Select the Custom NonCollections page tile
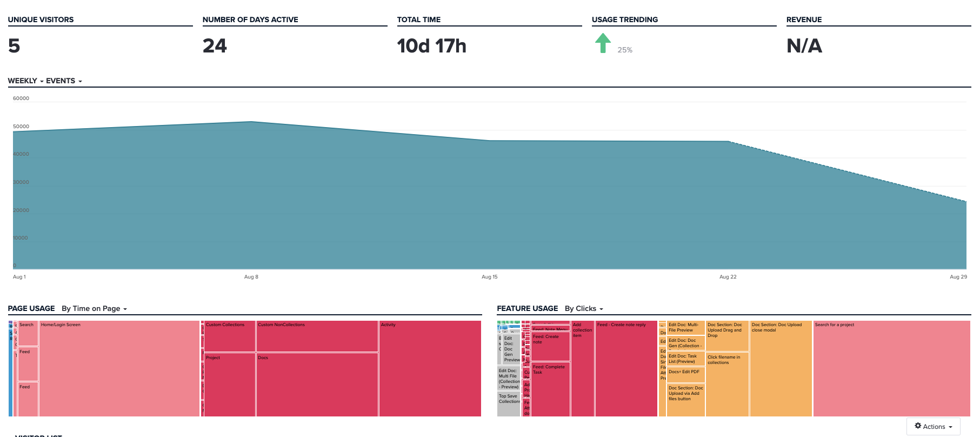Viewport: 980px width, 437px height. pyautogui.click(x=317, y=336)
